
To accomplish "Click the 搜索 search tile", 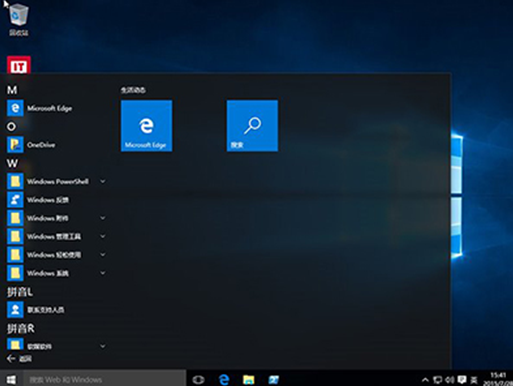I will coord(252,126).
